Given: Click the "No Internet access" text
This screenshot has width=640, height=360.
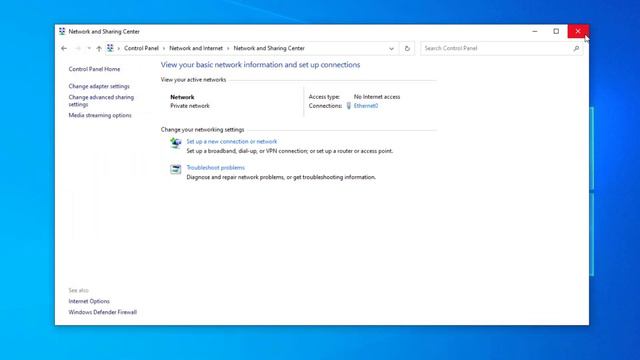Looking at the screenshot, I should pos(377,97).
